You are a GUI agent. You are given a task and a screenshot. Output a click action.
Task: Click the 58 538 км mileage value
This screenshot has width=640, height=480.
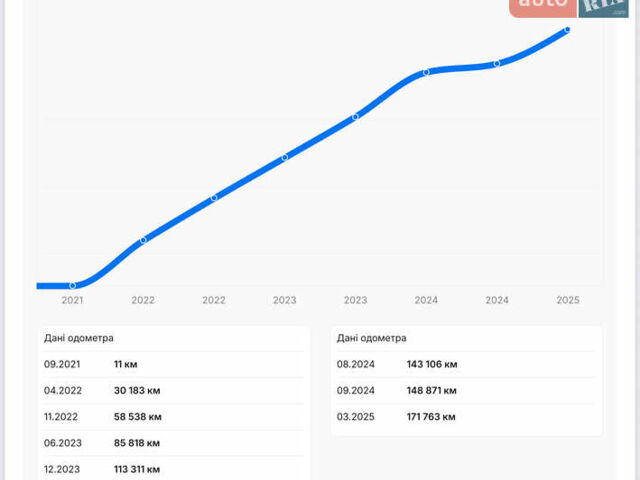(x=138, y=417)
